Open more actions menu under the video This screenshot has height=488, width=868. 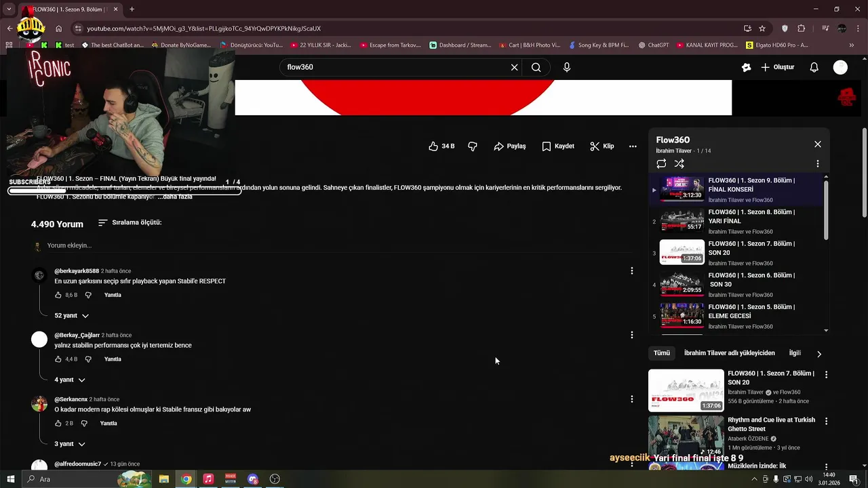633,146
